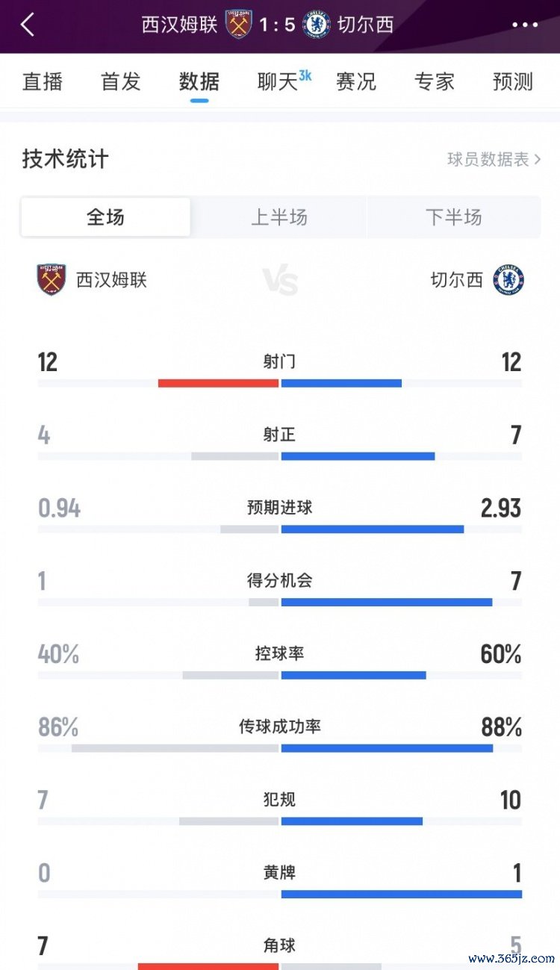Open the three-dot more options menu

[525, 25]
